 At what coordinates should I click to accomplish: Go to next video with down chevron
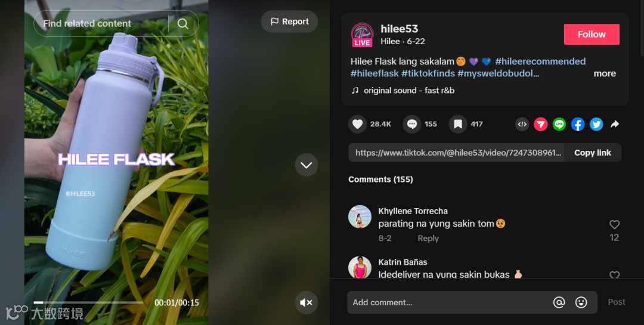(x=306, y=165)
